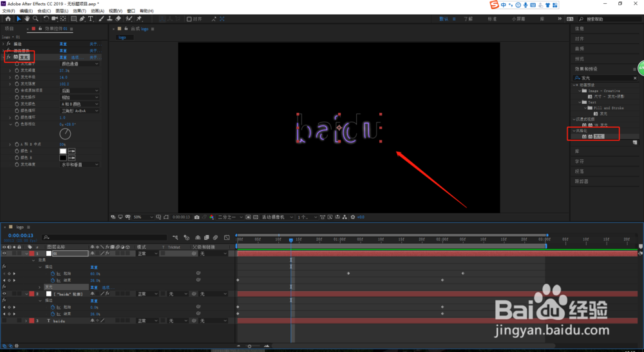The image size is (644, 352).
Task: Toggle the 颜色 A stopwatch
Action: coord(17,151)
